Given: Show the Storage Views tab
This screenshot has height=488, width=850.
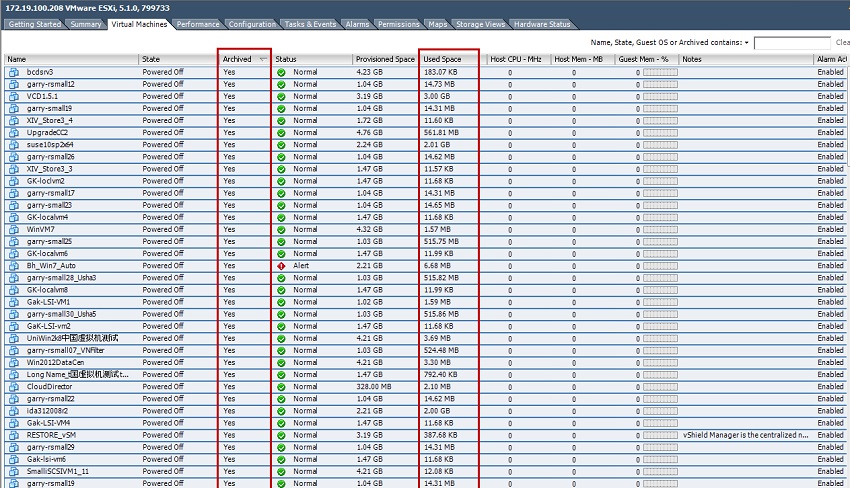Looking at the screenshot, I should click(x=480, y=24).
